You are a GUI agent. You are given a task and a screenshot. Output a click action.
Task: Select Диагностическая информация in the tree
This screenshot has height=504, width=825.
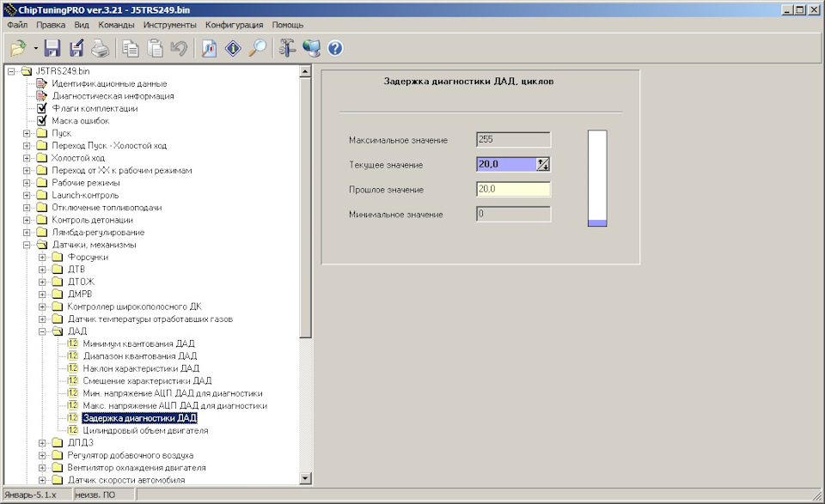pyautogui.click(x=113, y=96)
